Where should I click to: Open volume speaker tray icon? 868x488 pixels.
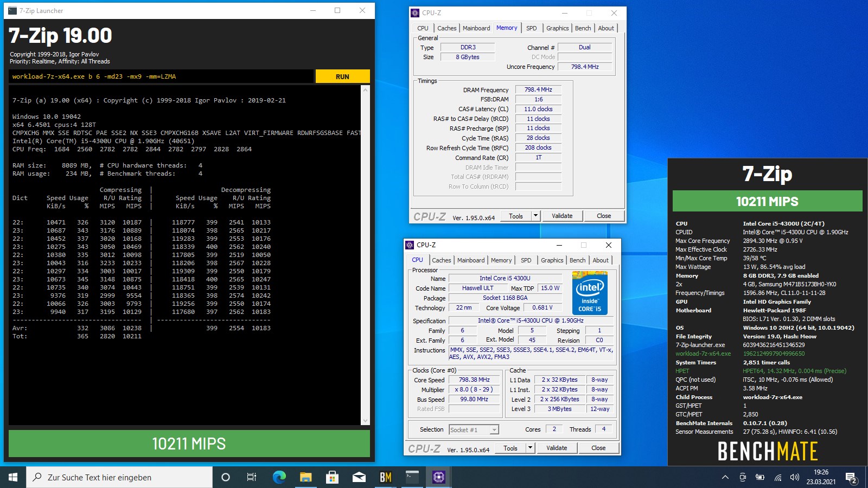795,477
